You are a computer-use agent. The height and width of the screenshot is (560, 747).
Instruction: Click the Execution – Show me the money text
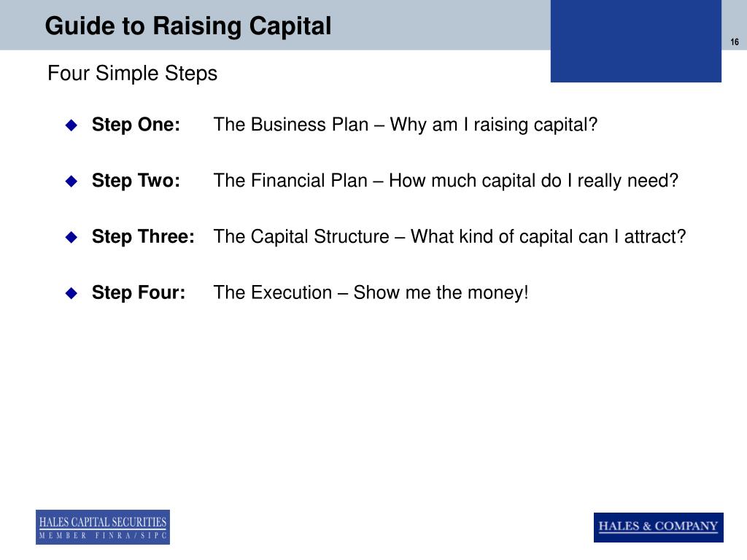[x=371, y=292]
